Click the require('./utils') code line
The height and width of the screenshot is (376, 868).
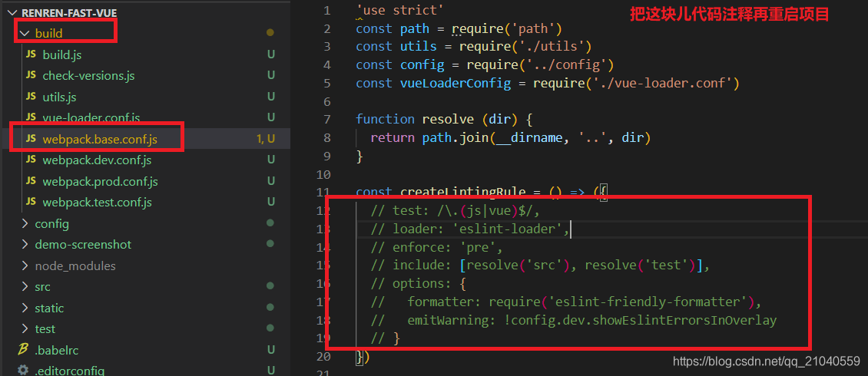point(474,47)
